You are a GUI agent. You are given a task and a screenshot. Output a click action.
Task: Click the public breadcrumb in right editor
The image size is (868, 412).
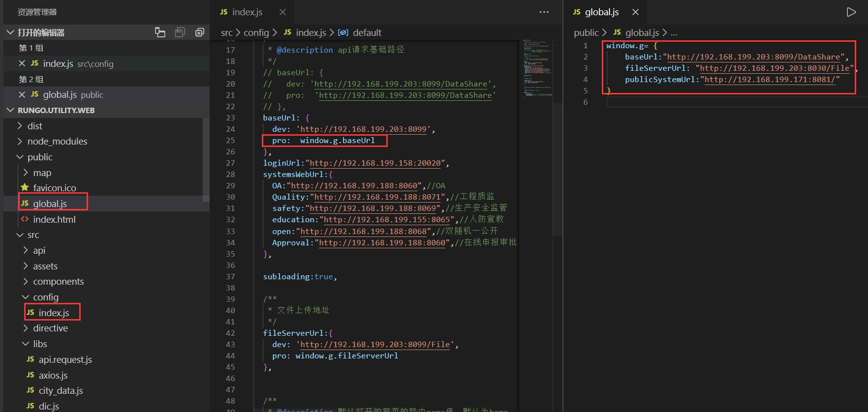586,32
